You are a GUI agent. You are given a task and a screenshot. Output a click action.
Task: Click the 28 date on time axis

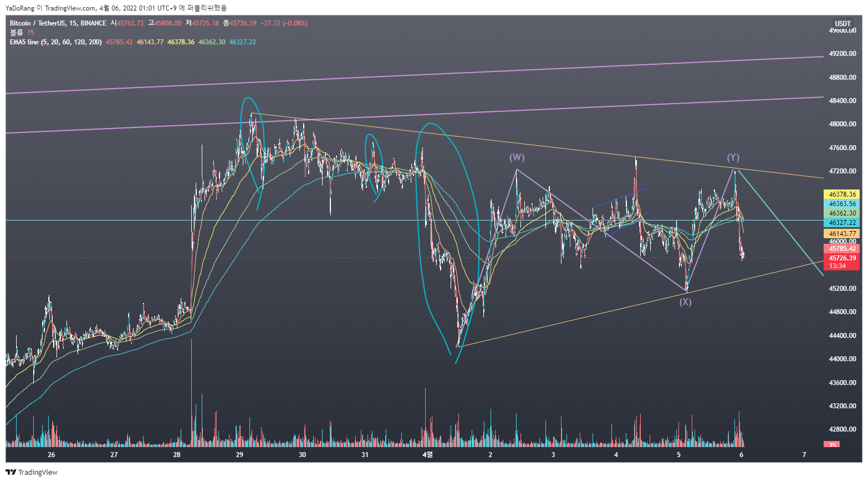pyautogui.click(x=177, y=455)
